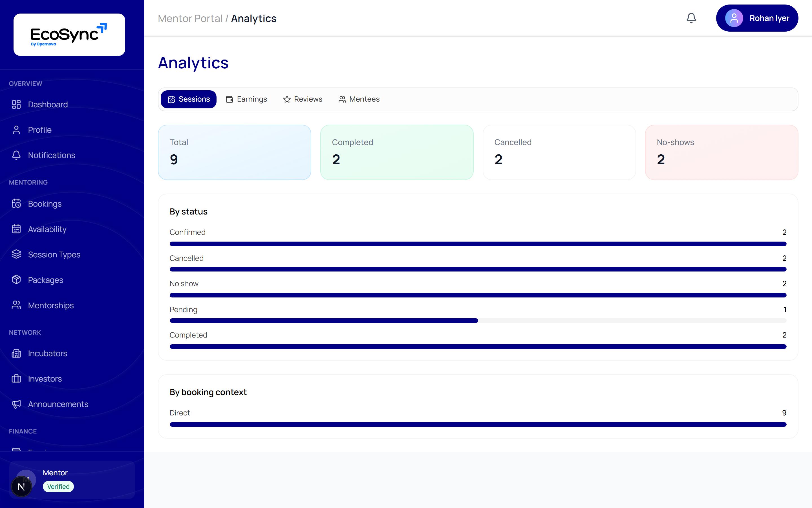
Task: Click the Completed sessions card
Action: pyautogui.click(x=397, y=152)
